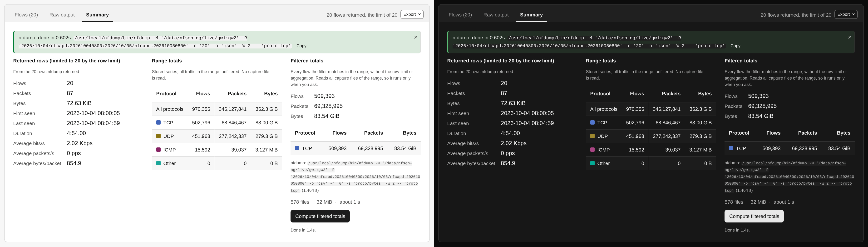Click teal Other swatch in light Range totals

click(x=158, y=163)
